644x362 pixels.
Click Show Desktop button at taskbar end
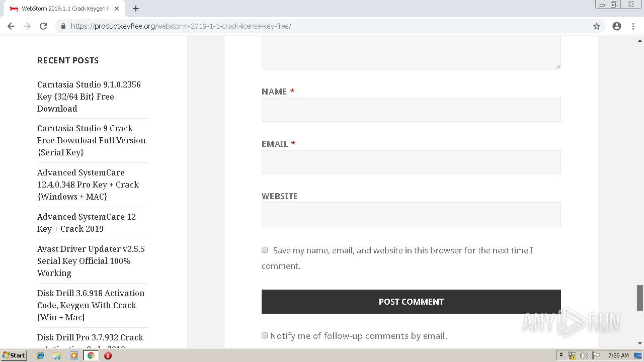pos(638,355)
